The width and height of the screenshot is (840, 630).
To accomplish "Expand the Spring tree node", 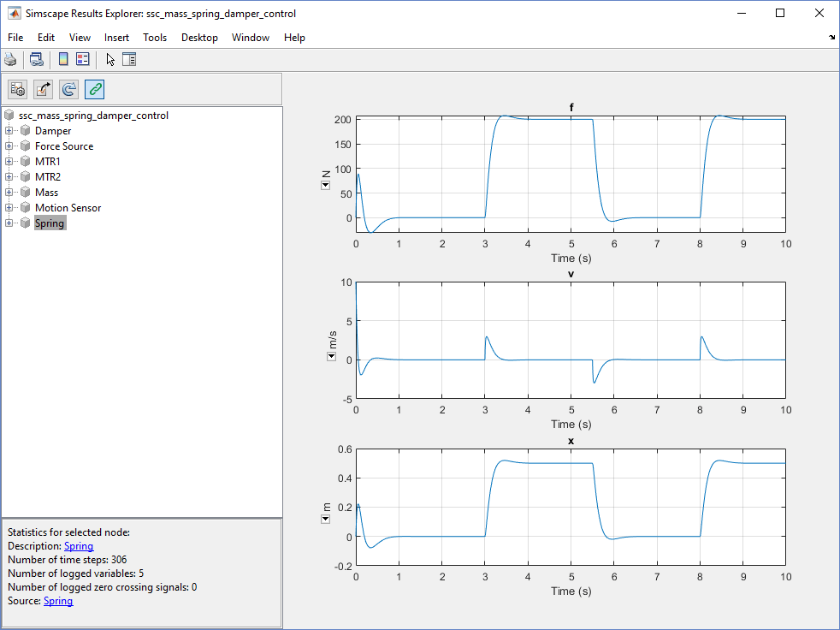I will pyautogui.click(x=9, y=223).
